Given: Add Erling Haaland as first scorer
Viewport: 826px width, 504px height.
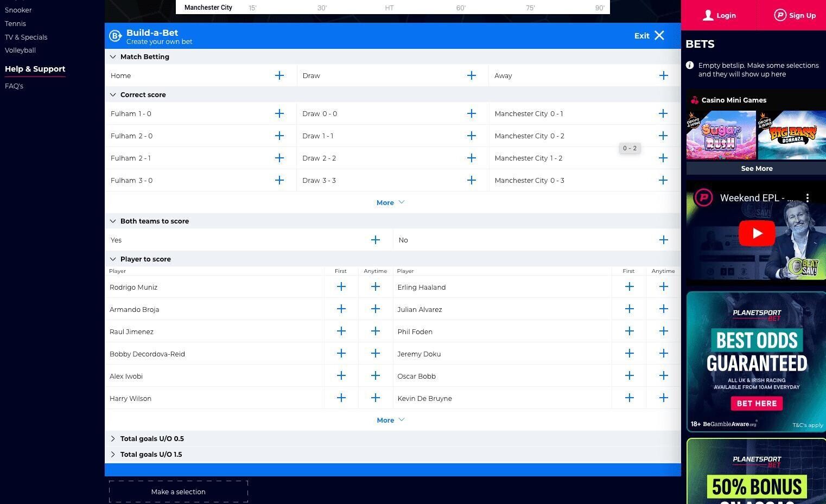Looking at the screenshot, I should [x=629, y=287].
